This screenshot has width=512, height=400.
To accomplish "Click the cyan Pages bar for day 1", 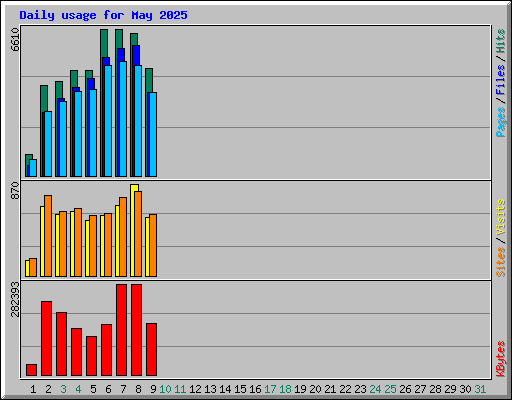I will (x=33, y=168).
